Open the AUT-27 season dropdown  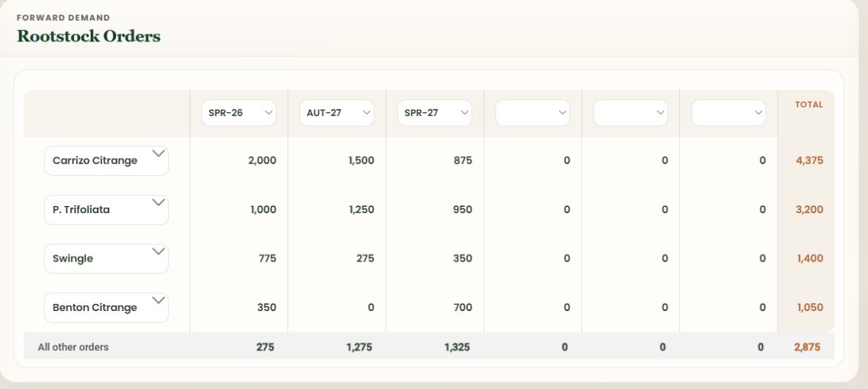337,113
